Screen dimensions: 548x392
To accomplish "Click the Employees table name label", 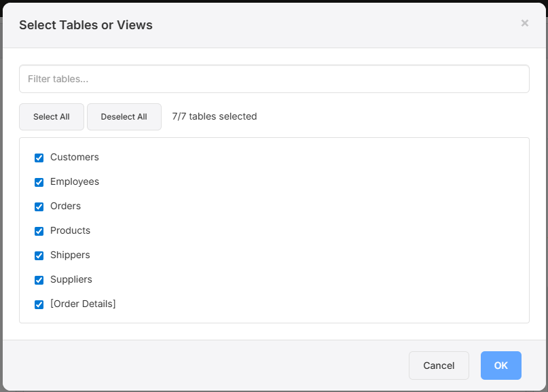I will (x=75, y=181).
